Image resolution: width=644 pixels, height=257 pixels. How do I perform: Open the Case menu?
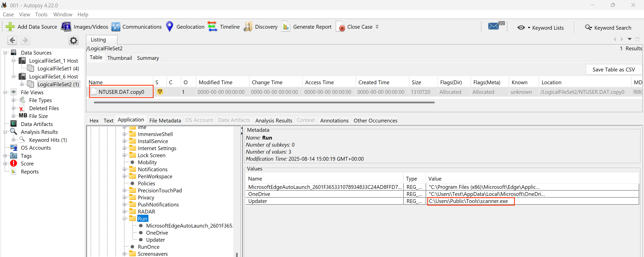click(8, 14)
